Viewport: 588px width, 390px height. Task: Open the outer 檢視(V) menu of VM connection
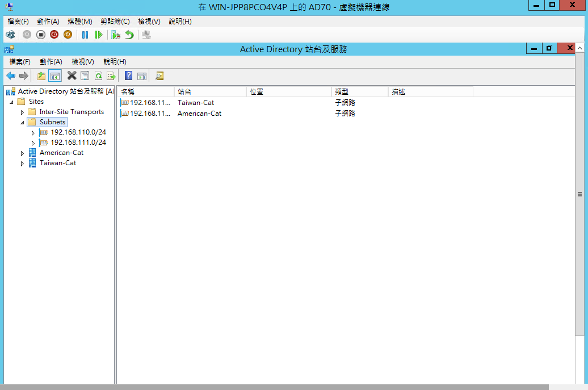(149, 22)
